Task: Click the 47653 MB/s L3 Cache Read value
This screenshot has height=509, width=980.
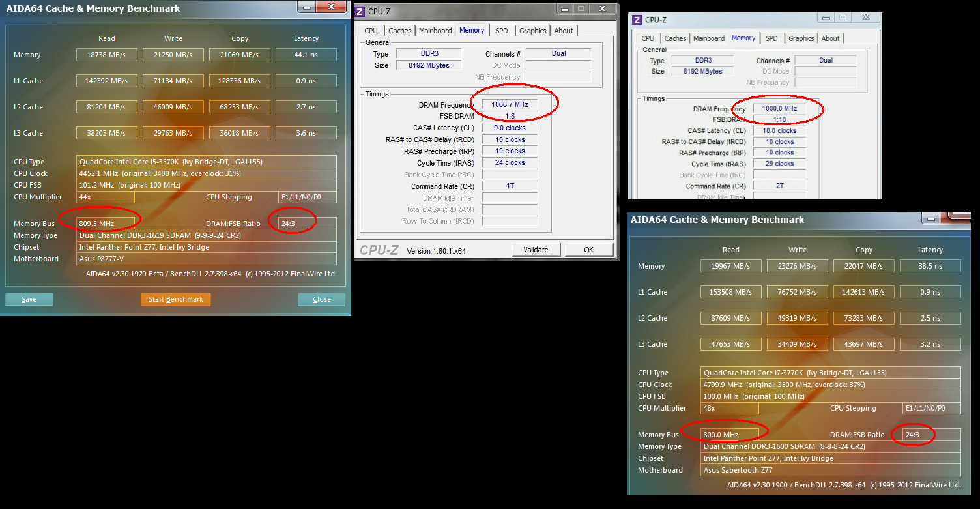Action: [x=731, y=344]
